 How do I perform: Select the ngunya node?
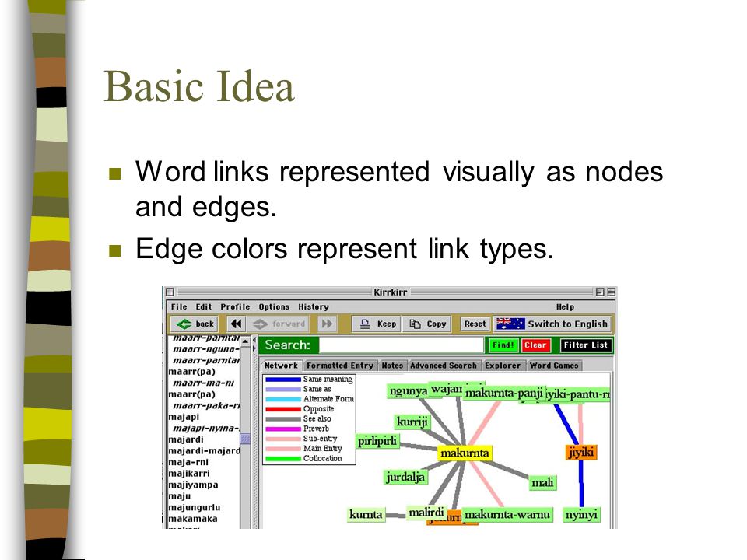click(x=408, y=391)
